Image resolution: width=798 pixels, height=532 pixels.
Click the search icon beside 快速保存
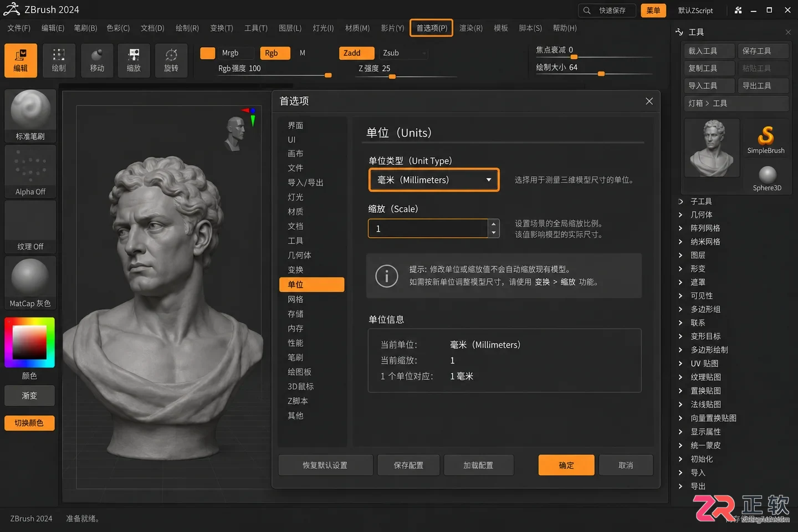[x=587, y=10]
